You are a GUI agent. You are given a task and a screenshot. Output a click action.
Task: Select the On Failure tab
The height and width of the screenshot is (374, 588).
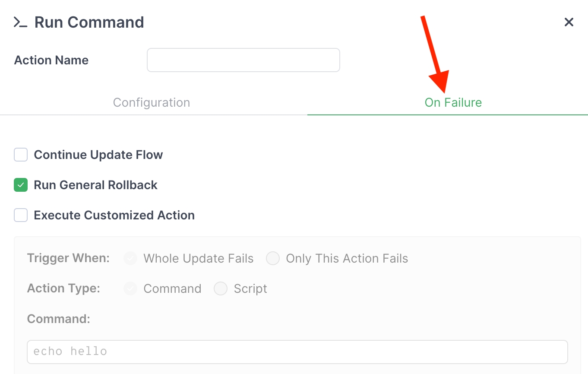pos(453,103)
